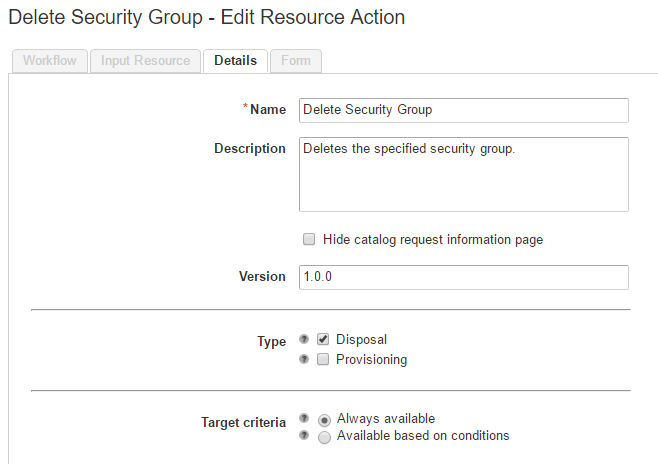Viewport: 658px width, 464px height.
Task: Click the Type label
Action: 272,341
